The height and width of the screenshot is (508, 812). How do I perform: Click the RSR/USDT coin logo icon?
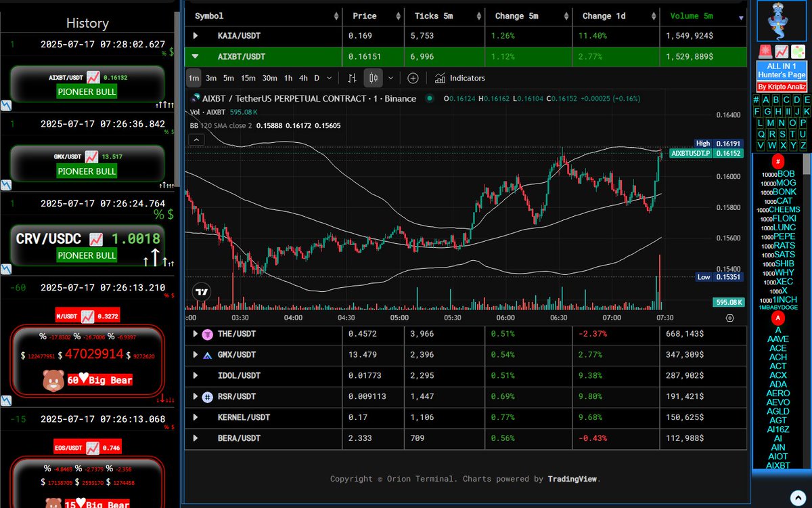(207, 396)
